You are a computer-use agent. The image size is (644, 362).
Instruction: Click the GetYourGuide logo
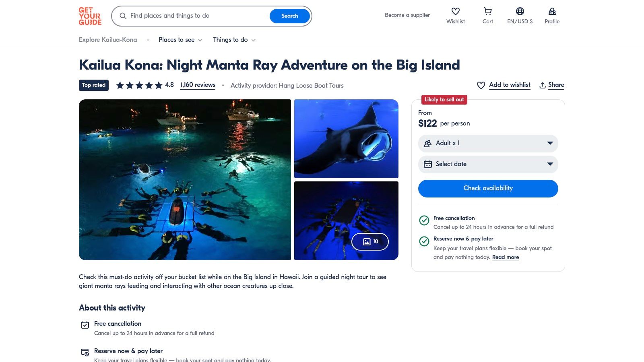coord(90,16)
